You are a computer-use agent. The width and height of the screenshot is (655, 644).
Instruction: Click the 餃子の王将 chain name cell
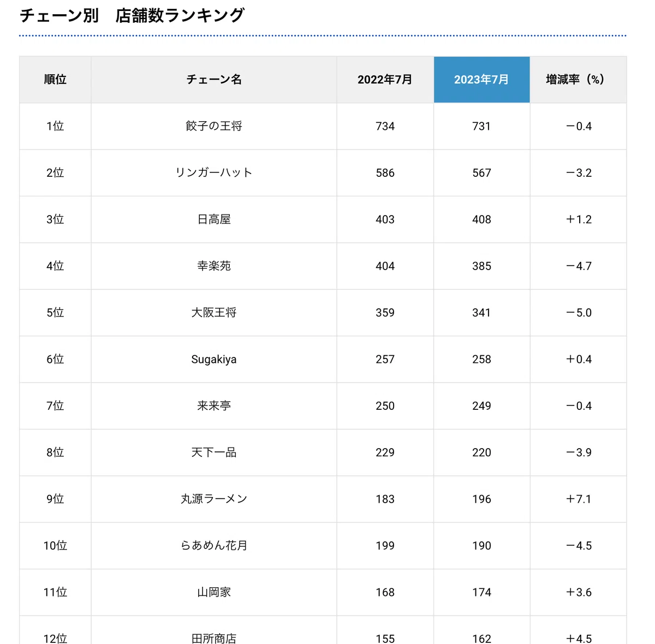214,126
